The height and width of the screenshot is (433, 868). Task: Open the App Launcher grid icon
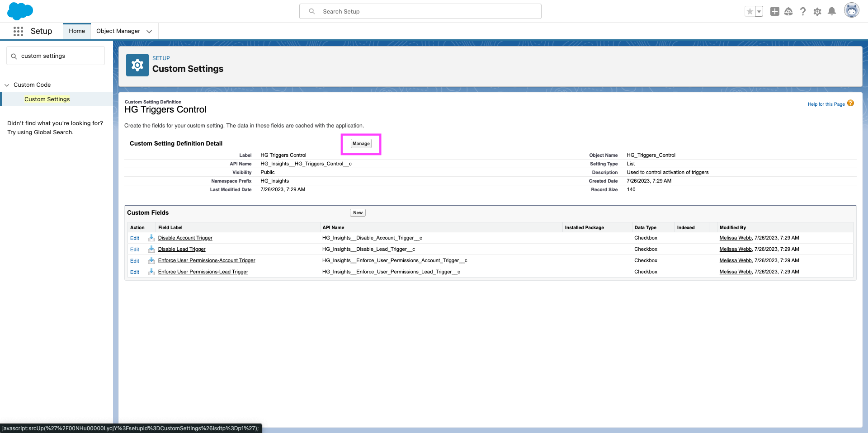[18, 31]
